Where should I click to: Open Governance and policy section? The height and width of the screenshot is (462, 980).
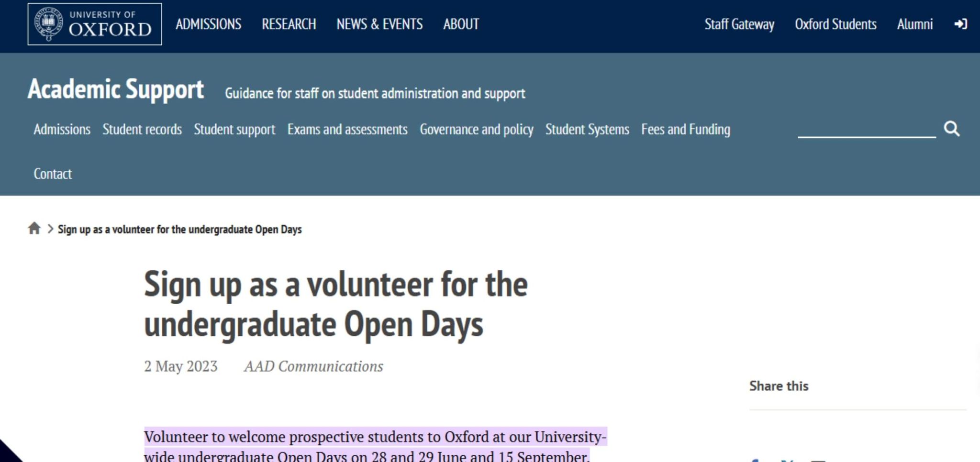click(x=476, y=129)
